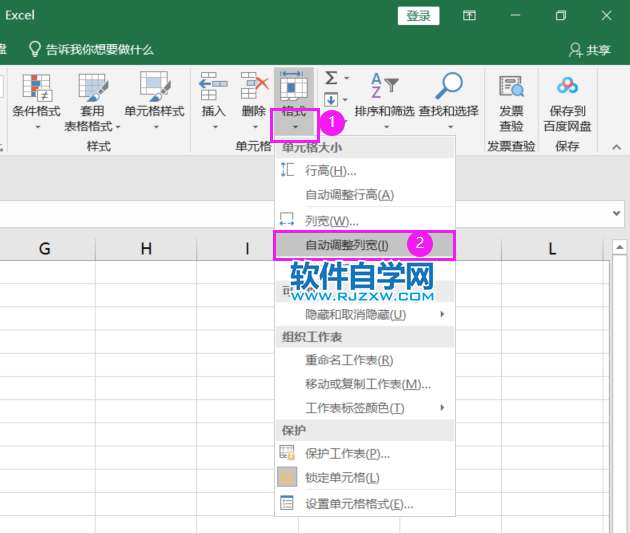
Task: Click the ribbon display options icon
Action: coord(469,16)
